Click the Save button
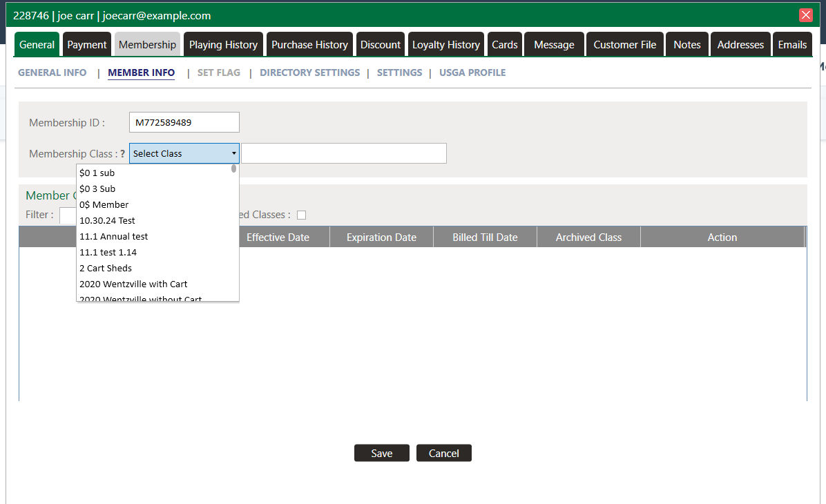 [381, 453]
